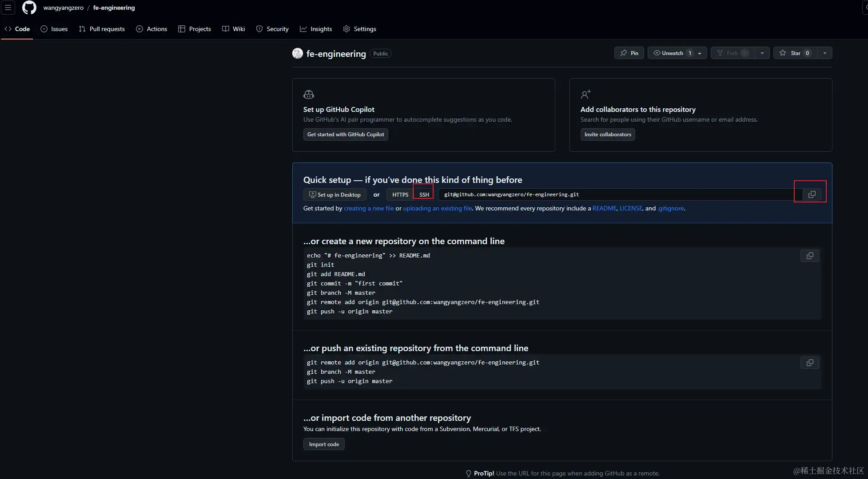Click the Add collaborators to this repository heading
Screen dimensions: 868x479
638,109
